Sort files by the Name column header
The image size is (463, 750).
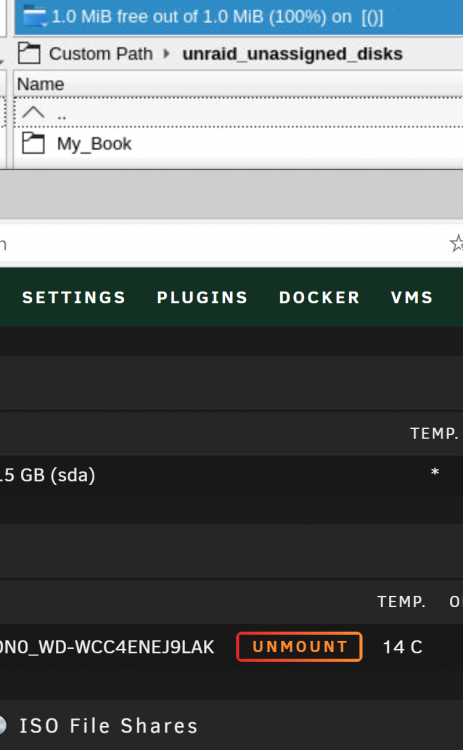tap(41, 84)
